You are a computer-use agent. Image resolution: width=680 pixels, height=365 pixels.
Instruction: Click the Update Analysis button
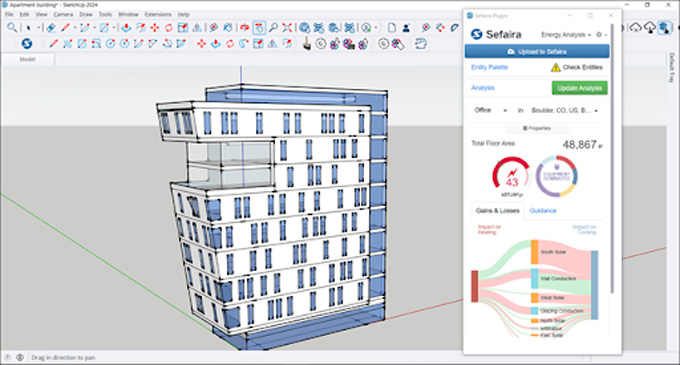coord(579,88)
